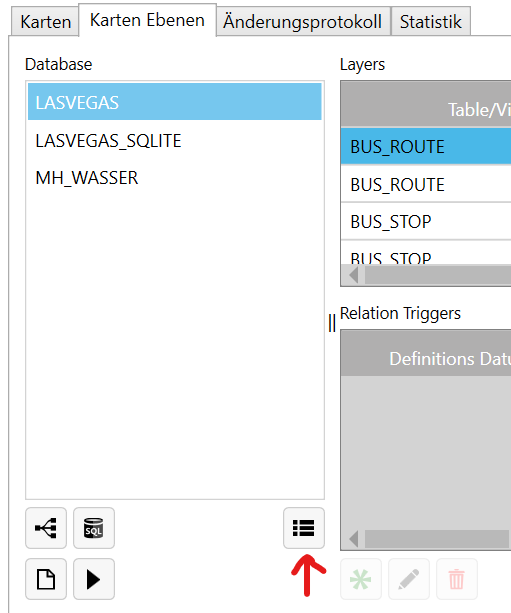
Task: Select the LASVEGAS database entry
Action: coord(175,102)
